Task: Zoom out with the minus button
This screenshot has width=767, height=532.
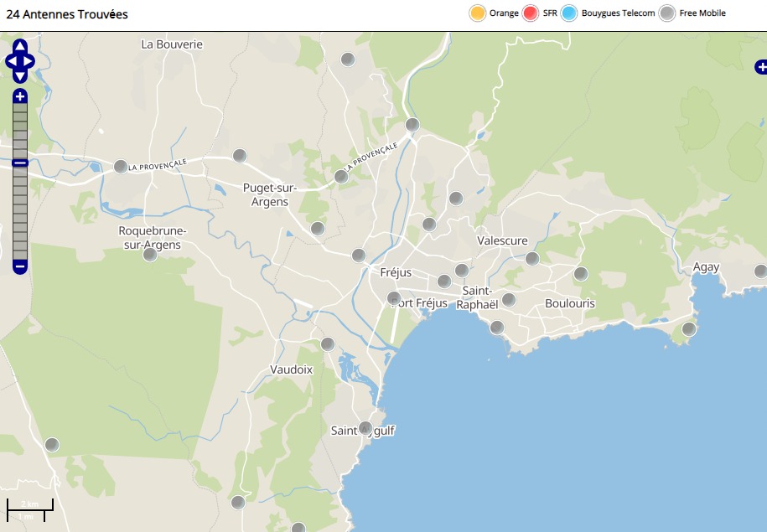Action: pos(20,266)
